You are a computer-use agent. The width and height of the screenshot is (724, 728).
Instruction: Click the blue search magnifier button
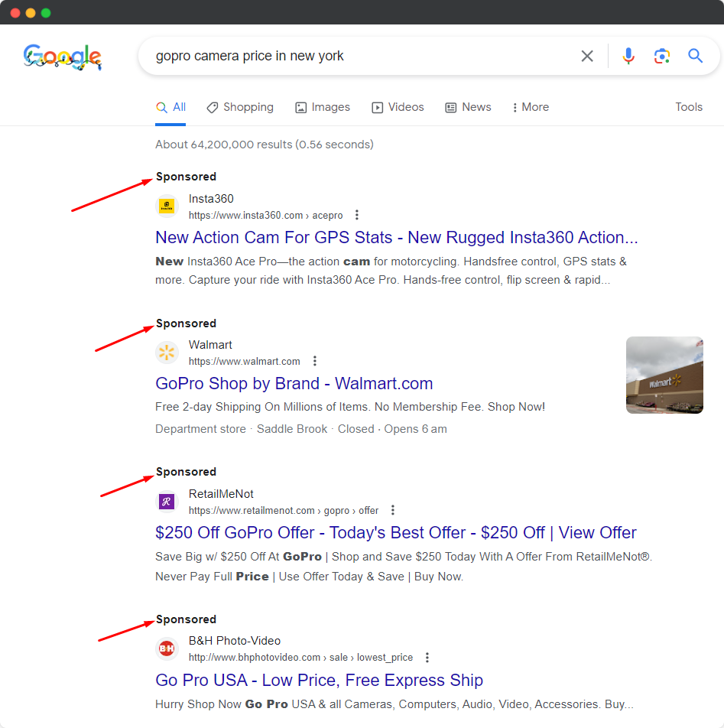click(695, 56)
